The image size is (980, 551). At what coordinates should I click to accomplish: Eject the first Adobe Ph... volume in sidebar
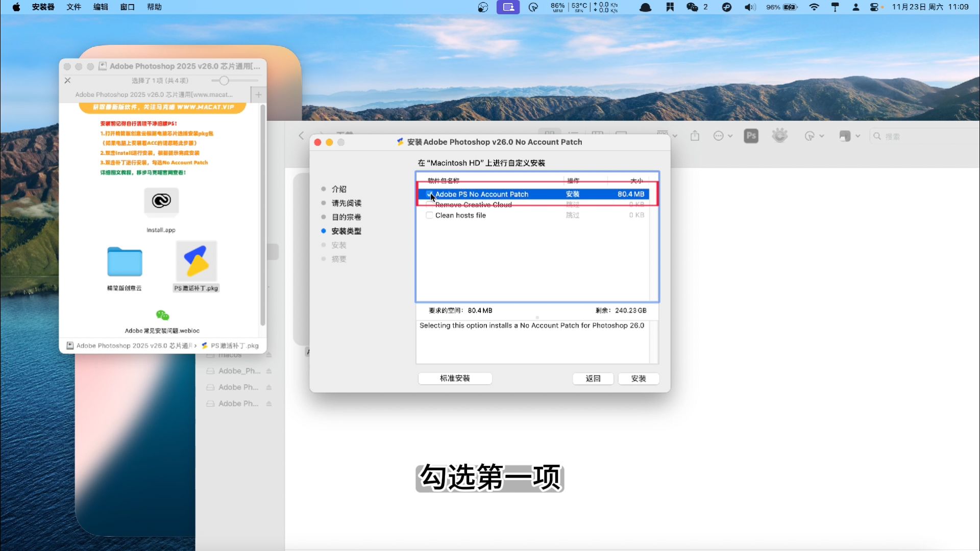tap(268, 387)
